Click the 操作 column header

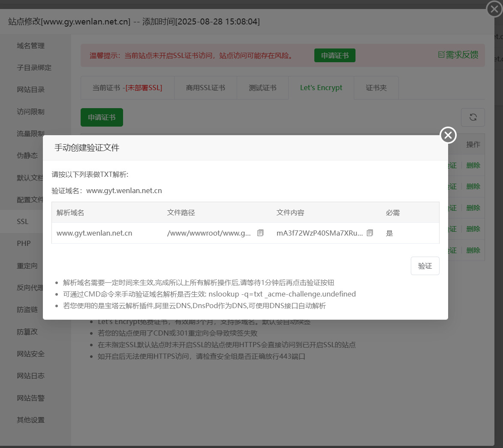tap(473, 145)
